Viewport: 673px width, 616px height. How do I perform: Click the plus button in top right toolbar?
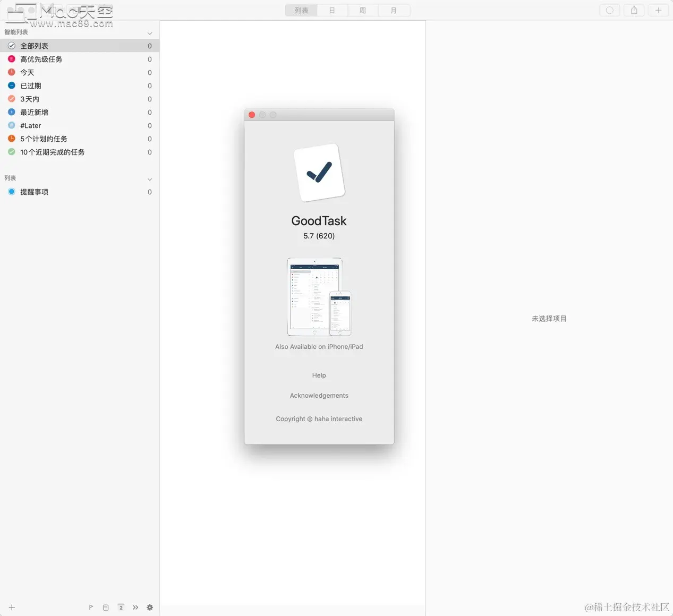click(659, 10)
